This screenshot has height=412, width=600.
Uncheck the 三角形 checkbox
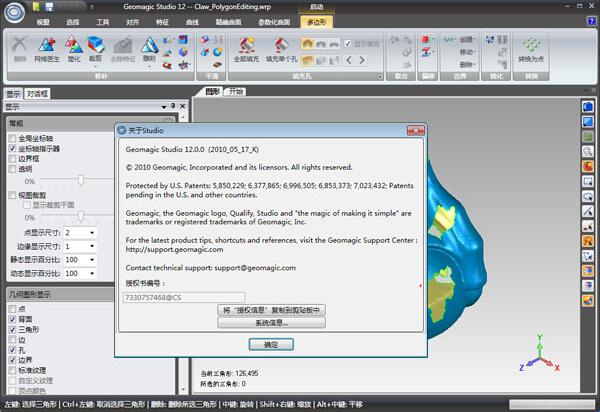click(x=12, y=329)
